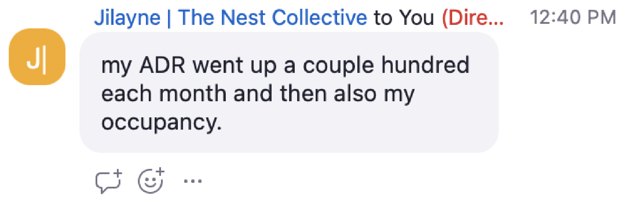The width and height of the screenshot is (644, 199).
Task: Open the add emoji reaction picker
Action: coord(151,181)
